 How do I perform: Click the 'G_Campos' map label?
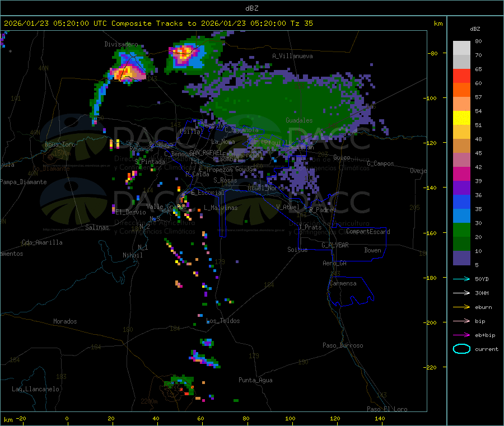click(x=381, y=163)
